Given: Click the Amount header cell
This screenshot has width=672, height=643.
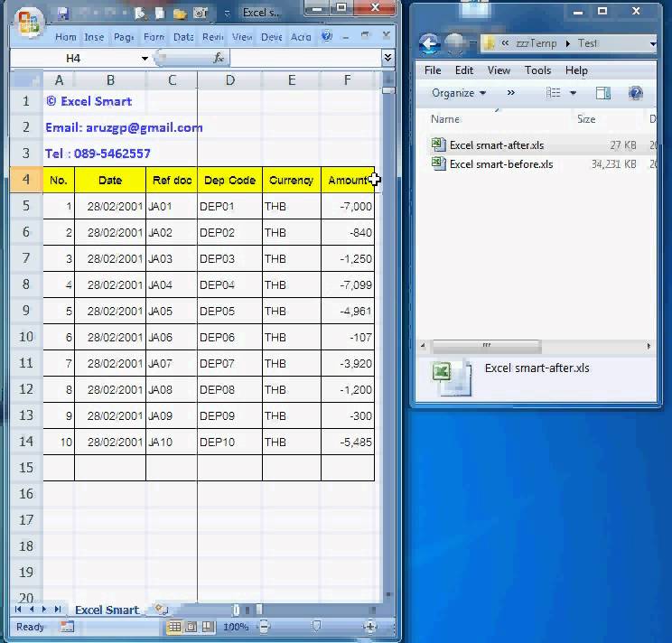Looking at the screenshot, I should tap(348, 181).
